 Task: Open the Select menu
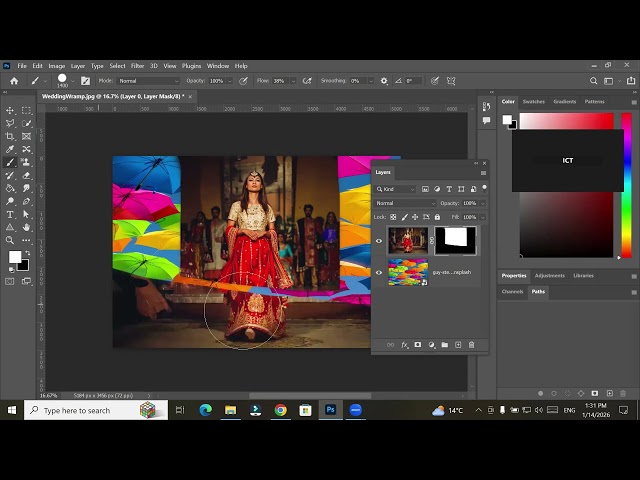coord(117,66)
